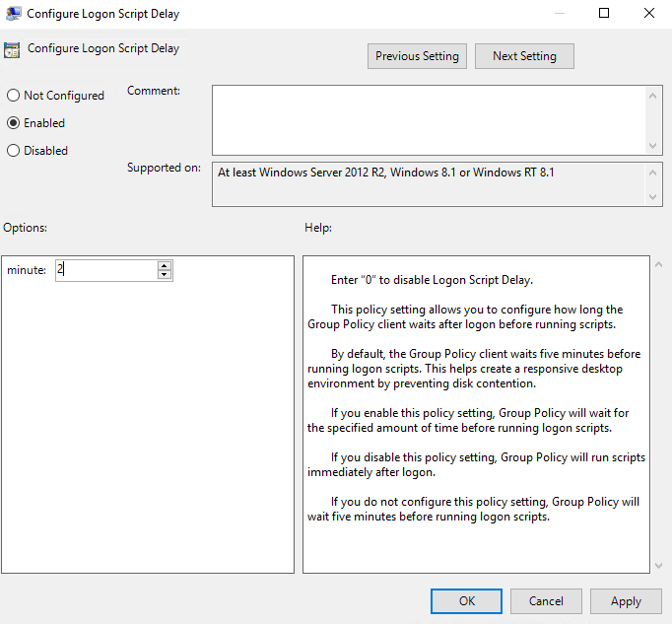The height and width of the screenshot is (624, 672).
Task: Click Help pane scroll down arrow
Action: pos(659,566)
